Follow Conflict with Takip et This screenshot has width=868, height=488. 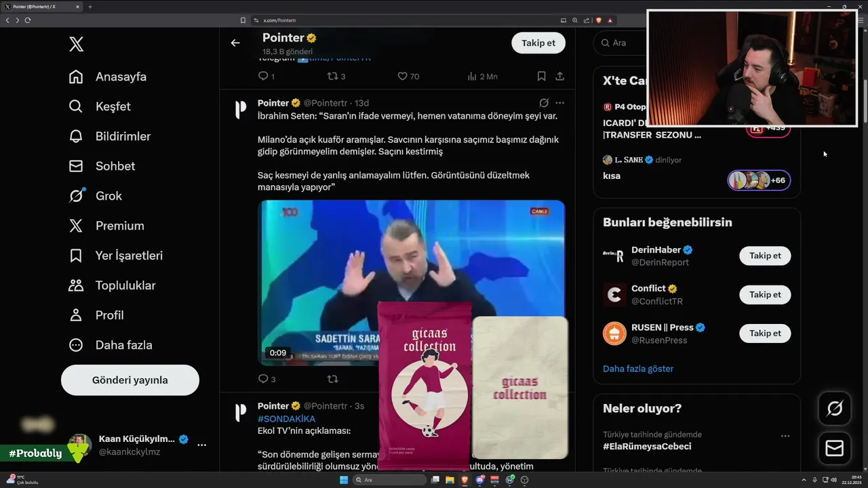click(x=765, y=294)
